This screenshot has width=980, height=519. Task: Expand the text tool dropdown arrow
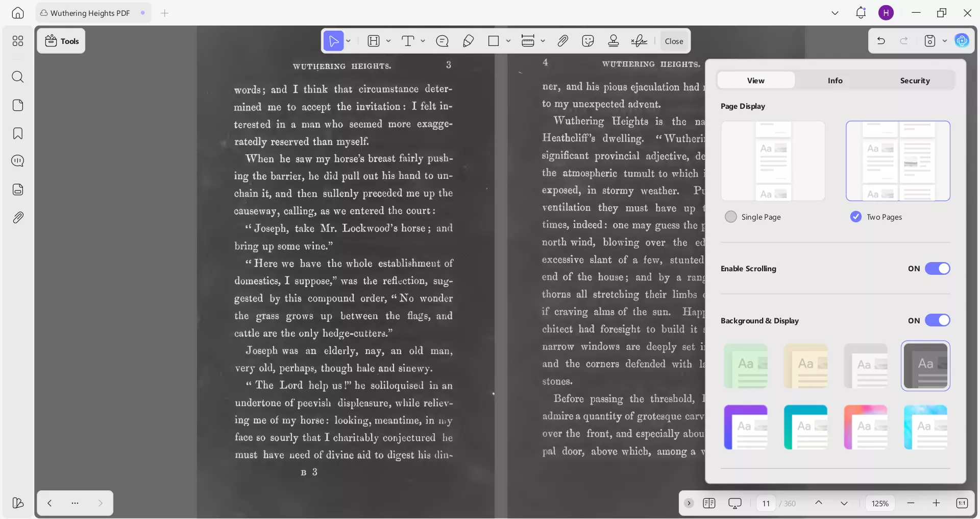[x=423, y=41]
